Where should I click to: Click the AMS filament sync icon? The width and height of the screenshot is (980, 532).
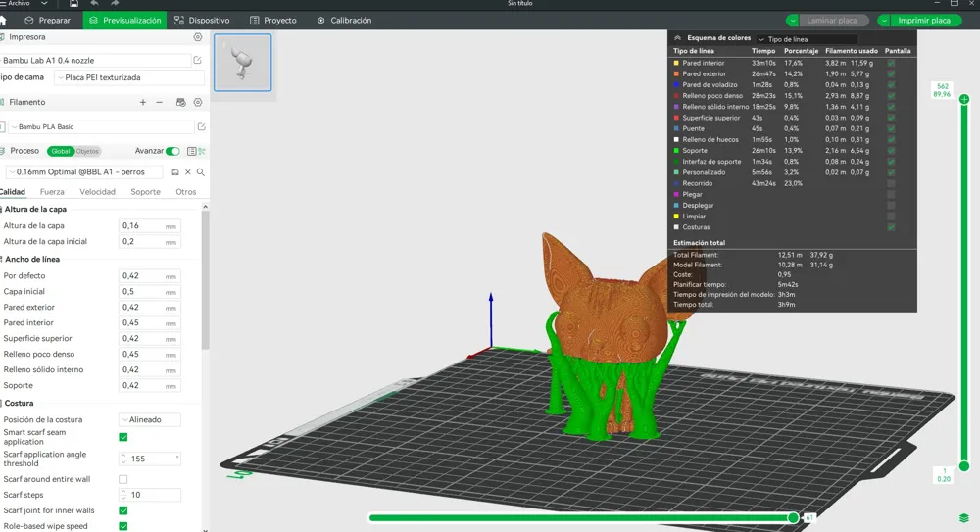180,102
